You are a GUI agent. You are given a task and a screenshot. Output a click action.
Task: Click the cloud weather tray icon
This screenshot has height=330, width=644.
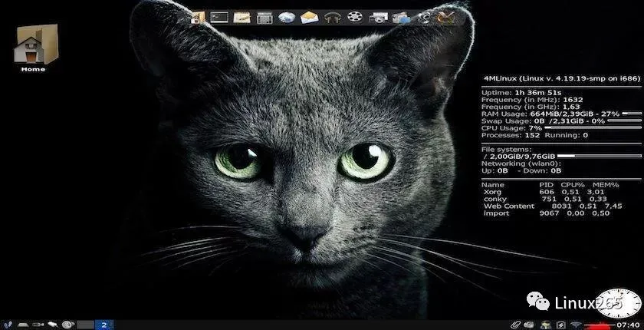pyautogui.click(x=528, y=325)
